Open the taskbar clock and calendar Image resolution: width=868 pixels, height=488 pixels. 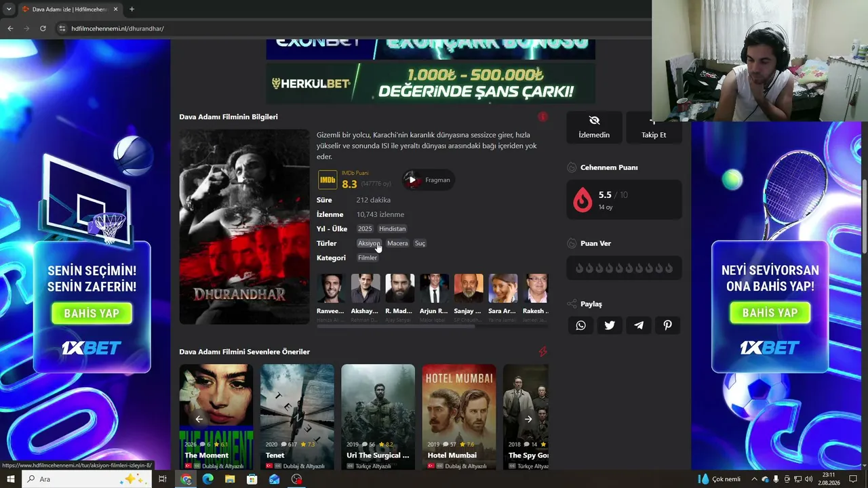pos(829,479)
